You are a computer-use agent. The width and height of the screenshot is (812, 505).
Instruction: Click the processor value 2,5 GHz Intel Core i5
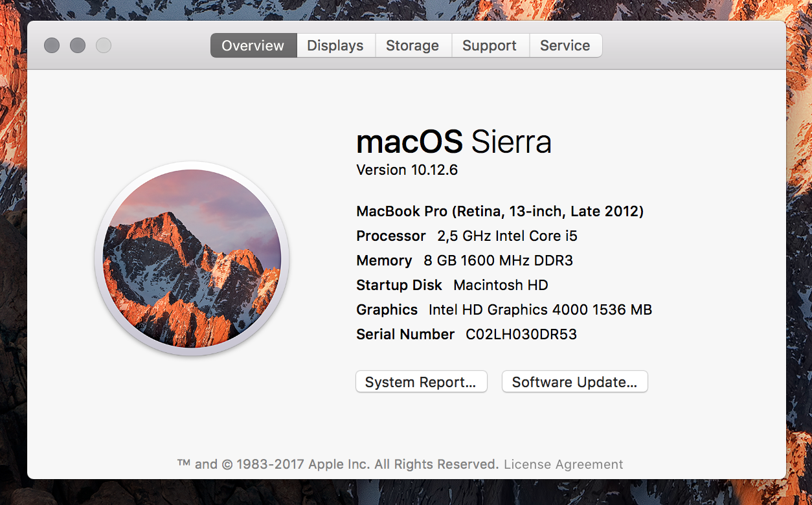click(508, 236)
